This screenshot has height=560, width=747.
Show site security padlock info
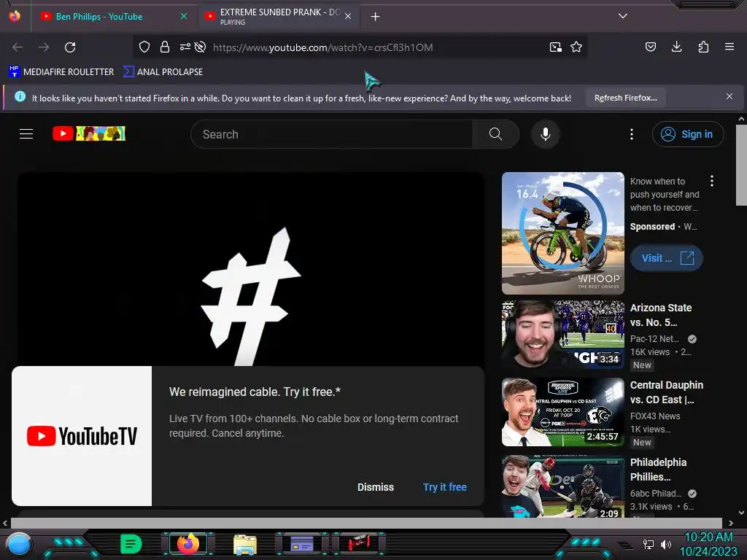165,47
